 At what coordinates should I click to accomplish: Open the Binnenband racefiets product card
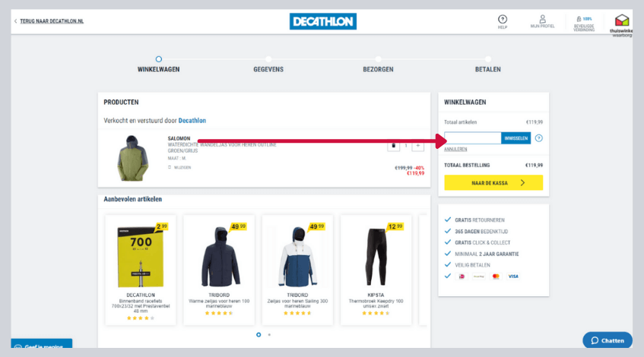pos(141,270)
